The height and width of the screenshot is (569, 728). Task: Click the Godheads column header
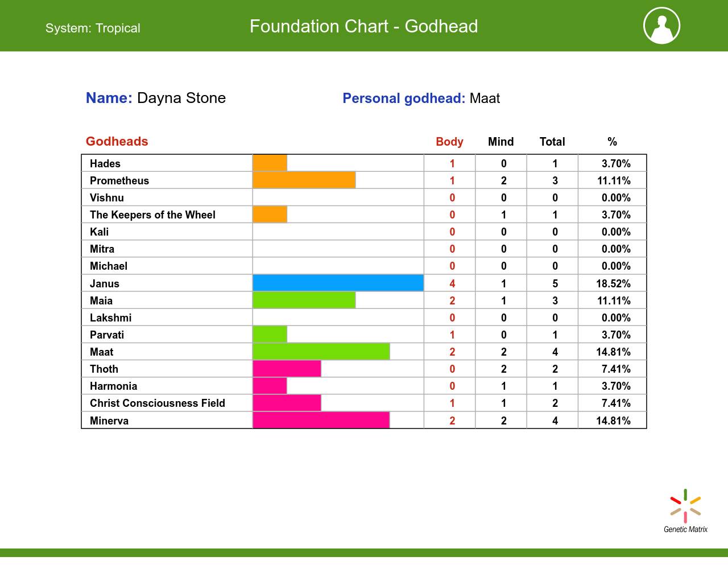(117, 142)
